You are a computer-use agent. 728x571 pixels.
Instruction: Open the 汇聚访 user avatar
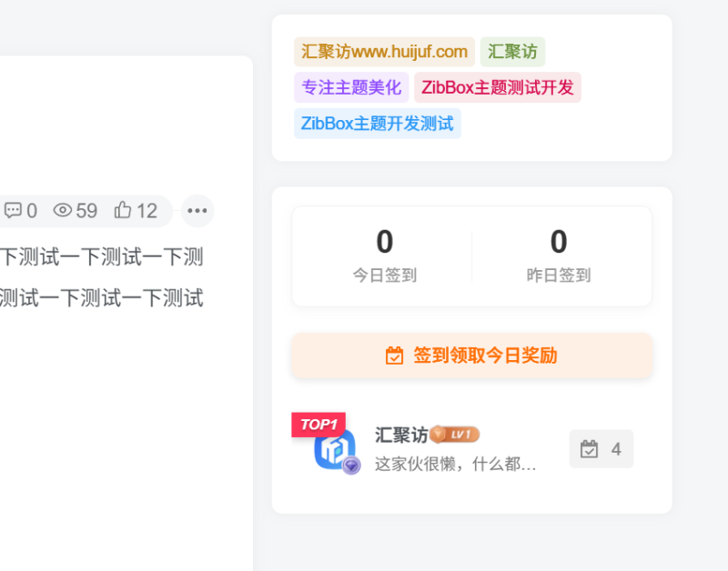point(334,450)
